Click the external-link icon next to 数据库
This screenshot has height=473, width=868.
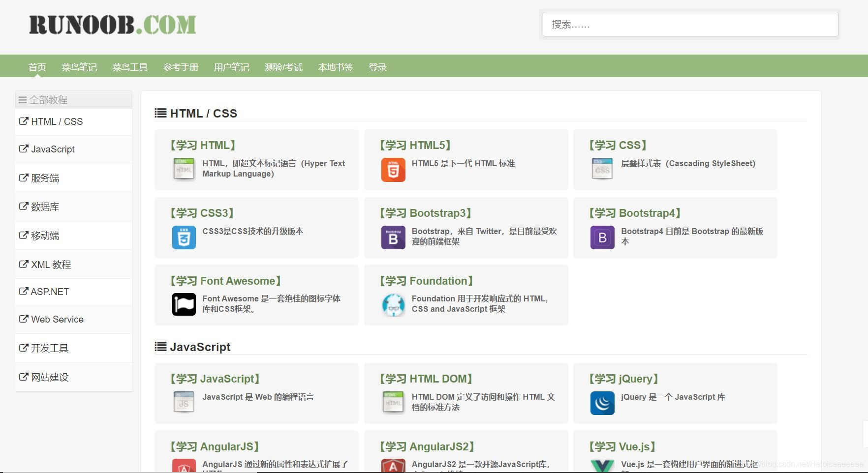24,206
